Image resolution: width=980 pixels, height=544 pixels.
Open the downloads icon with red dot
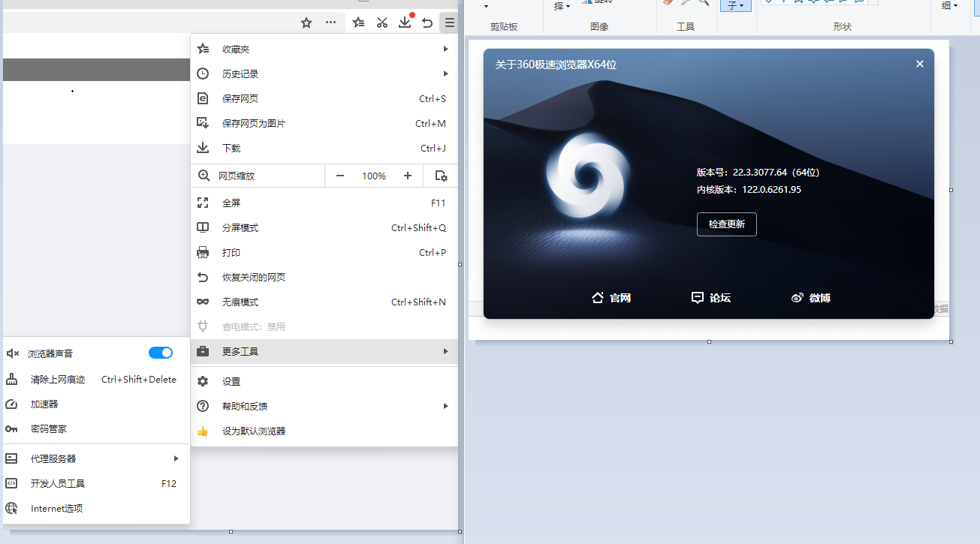405,22
